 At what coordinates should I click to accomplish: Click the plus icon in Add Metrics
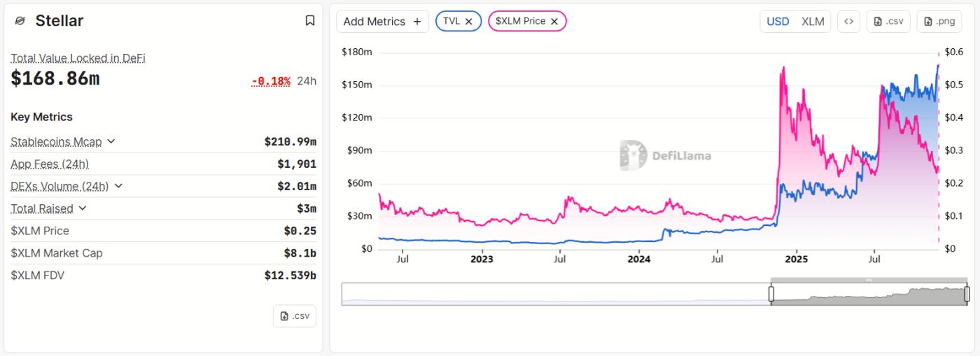point(417,22)
